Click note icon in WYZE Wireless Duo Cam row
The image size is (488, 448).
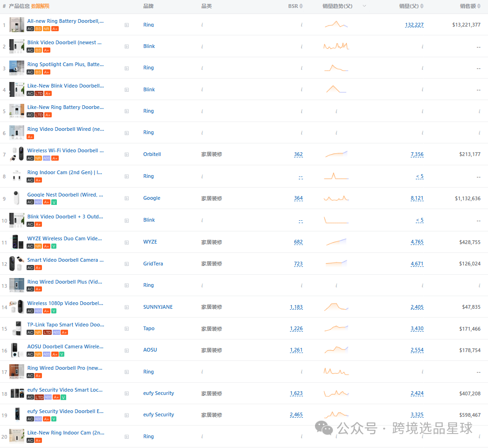127,243
